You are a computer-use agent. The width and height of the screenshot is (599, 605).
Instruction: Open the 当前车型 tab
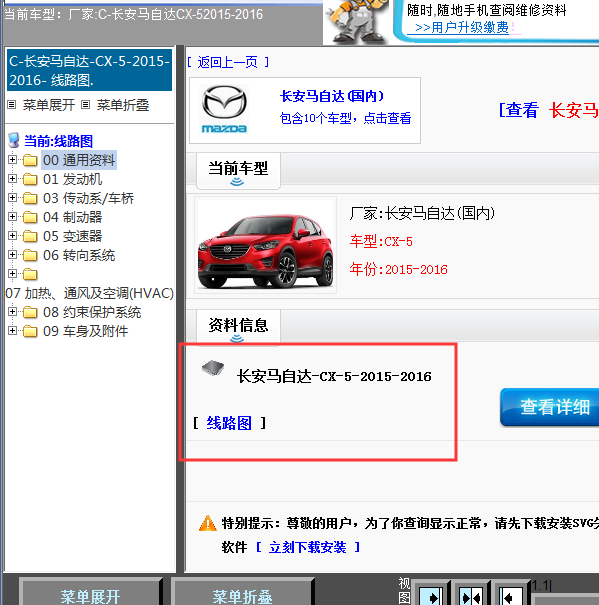click(x=238, y=171)
